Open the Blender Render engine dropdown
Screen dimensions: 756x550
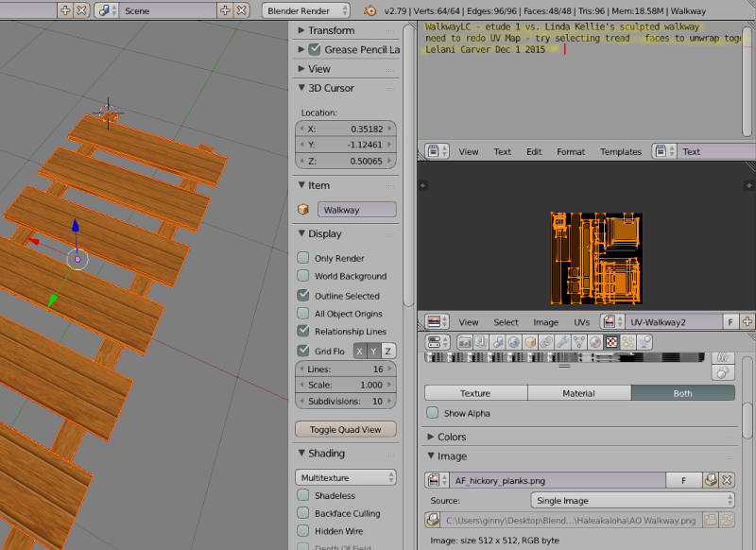(305, 10)
